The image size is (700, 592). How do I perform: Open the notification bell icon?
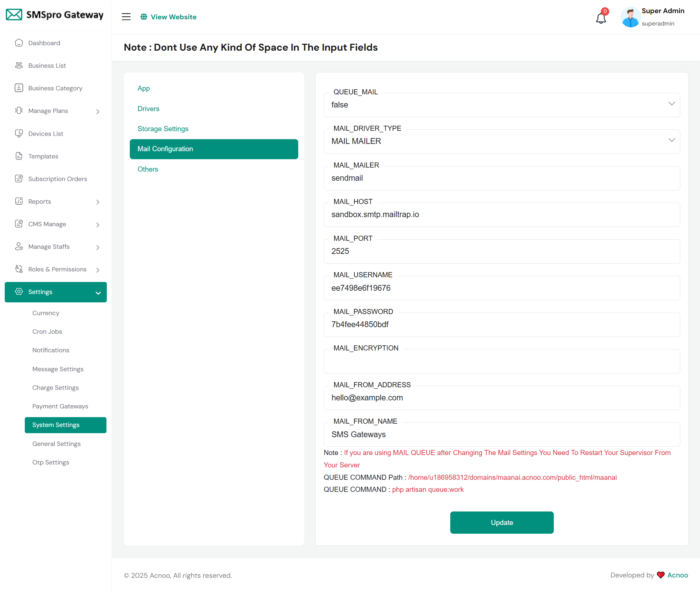click(601, 17)
